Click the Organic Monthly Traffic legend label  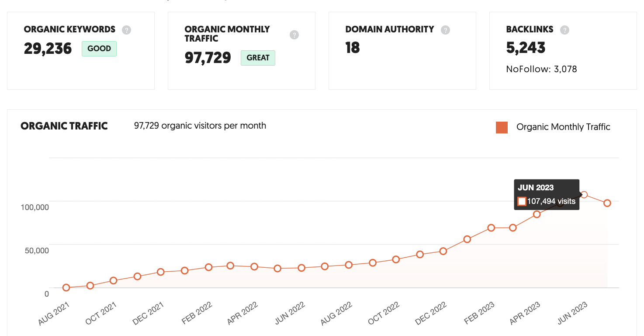(564, 127)
